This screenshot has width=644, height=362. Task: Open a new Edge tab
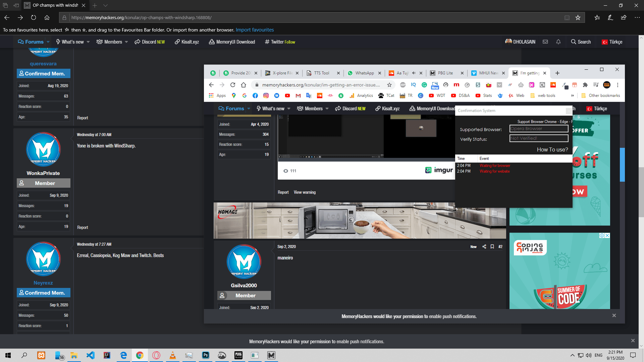95,5
